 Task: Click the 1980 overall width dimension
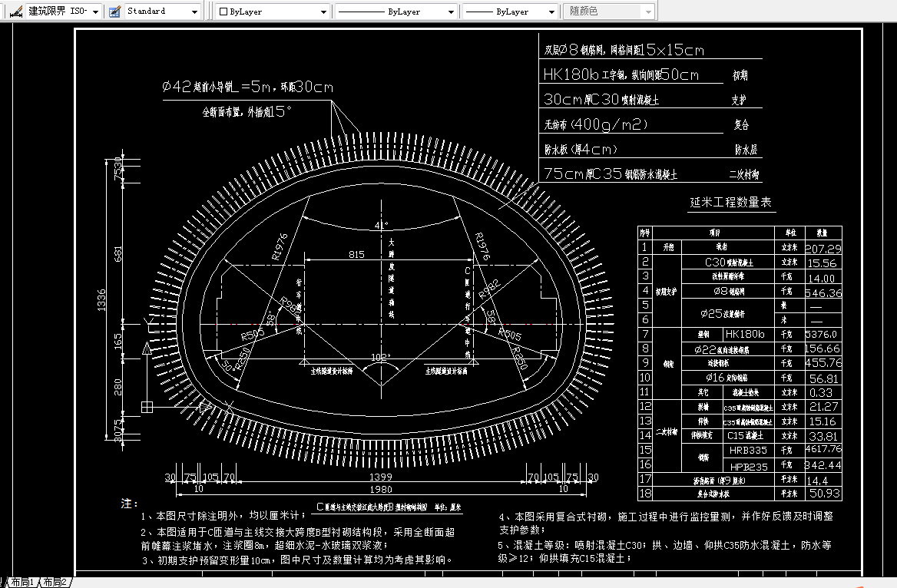tap(380, 490)
